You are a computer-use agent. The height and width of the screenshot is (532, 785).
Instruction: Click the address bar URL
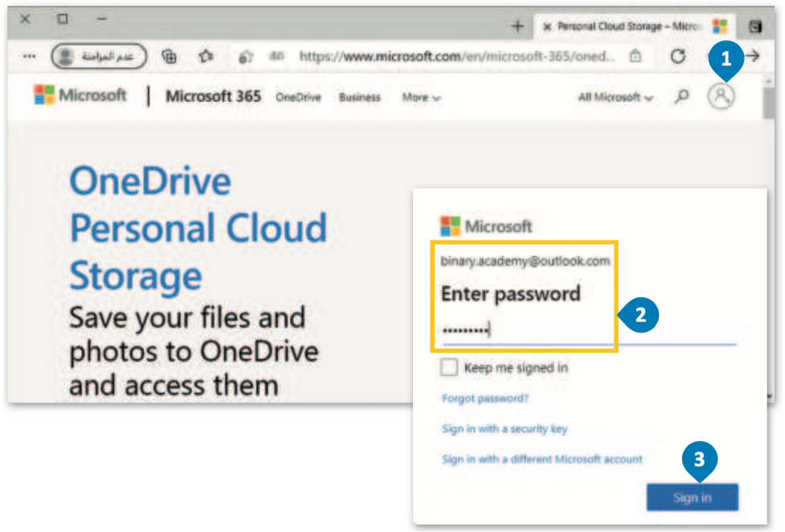[x=456, y=56]
